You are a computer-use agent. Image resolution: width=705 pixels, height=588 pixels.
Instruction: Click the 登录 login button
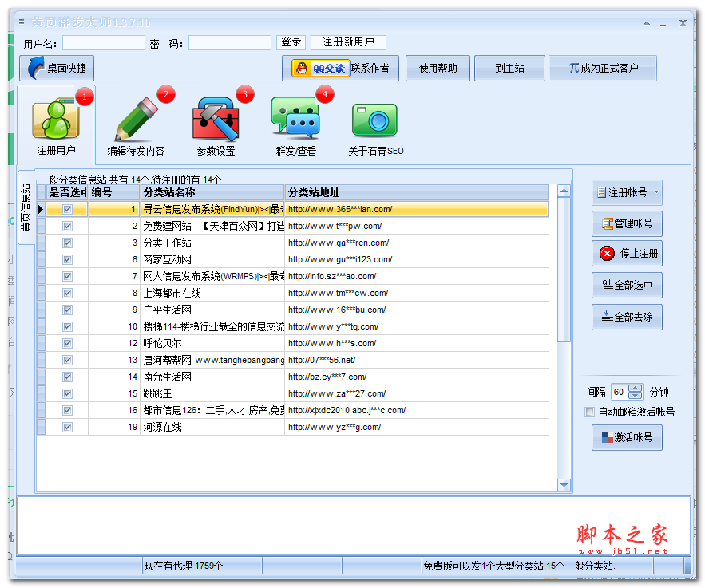click(x=291, y=42)
